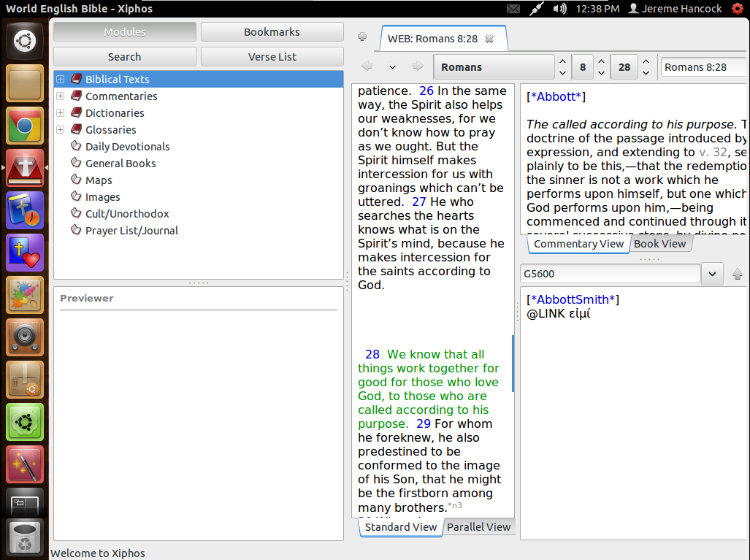The width and height of the screenshot is (750, 560).
Task: Go back in navigation history
Action: pos(367,66)
